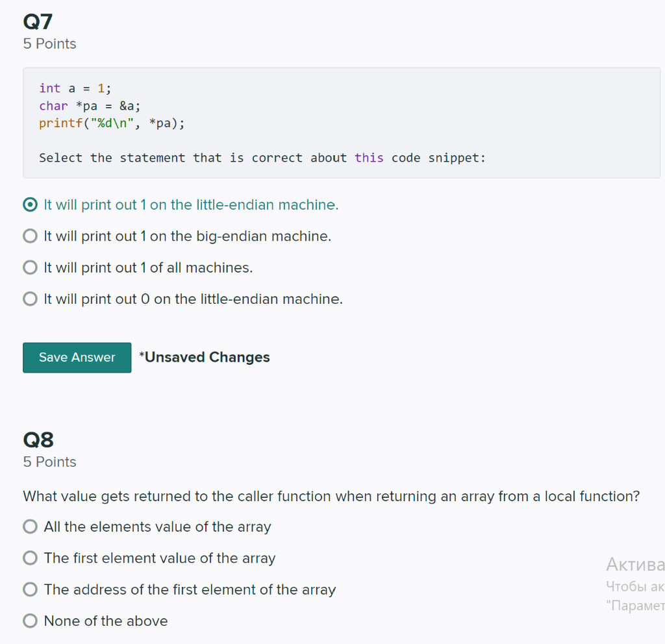Select 'It will print out 1 of all machines'
The width and height of the screenshot is (665, 644).
[x=30, y=267]
